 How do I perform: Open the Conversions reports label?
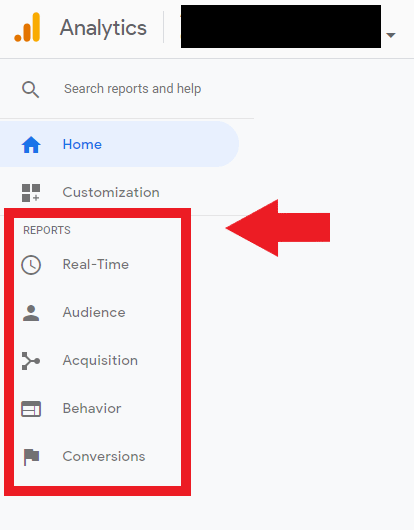[x=104, y=456]
